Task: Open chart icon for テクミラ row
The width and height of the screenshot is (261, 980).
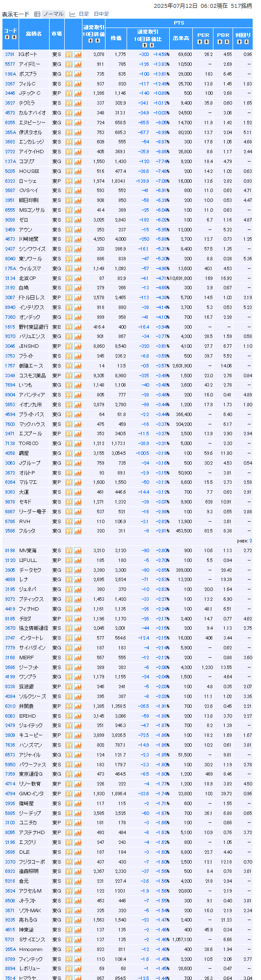Action: coord(78,103)
